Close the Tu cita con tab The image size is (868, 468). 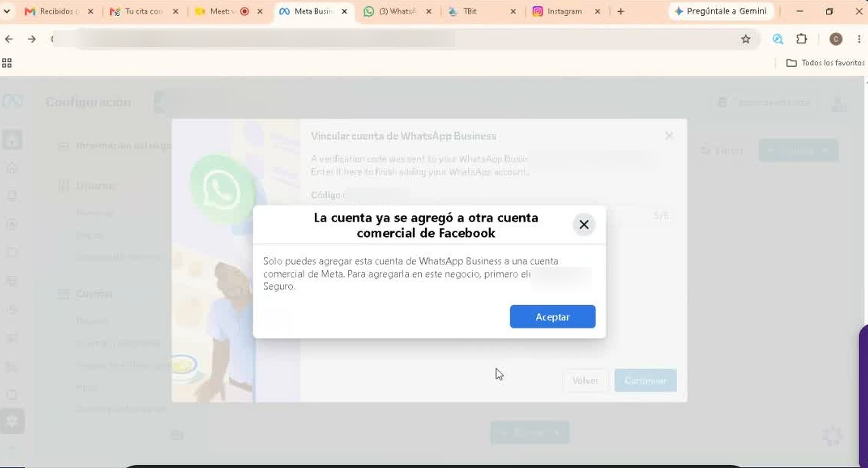pos(176,11)
